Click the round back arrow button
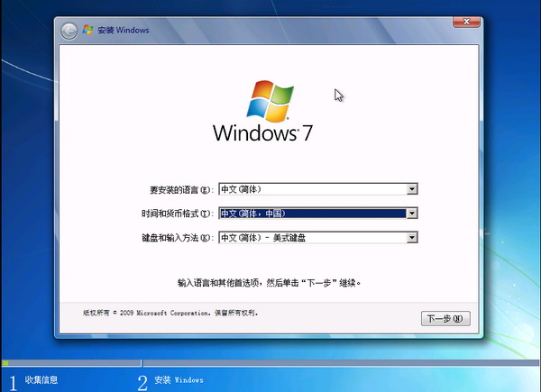 69,30
